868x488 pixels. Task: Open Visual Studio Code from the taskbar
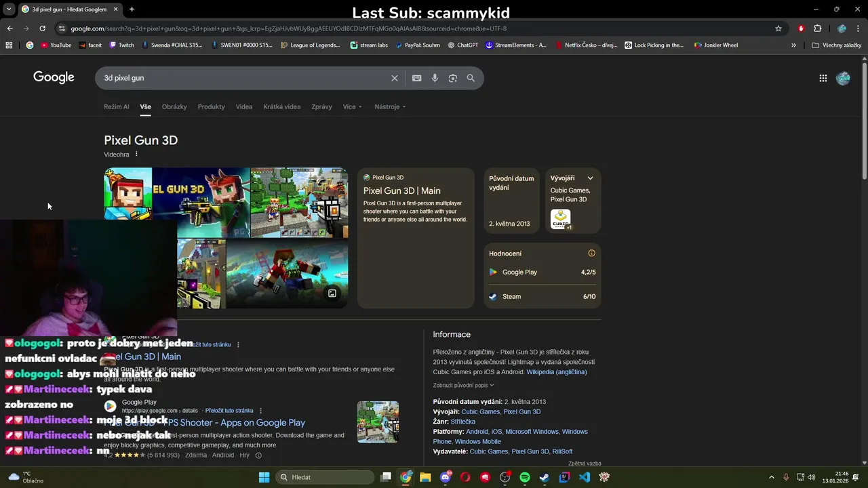[x=585, y=477]
